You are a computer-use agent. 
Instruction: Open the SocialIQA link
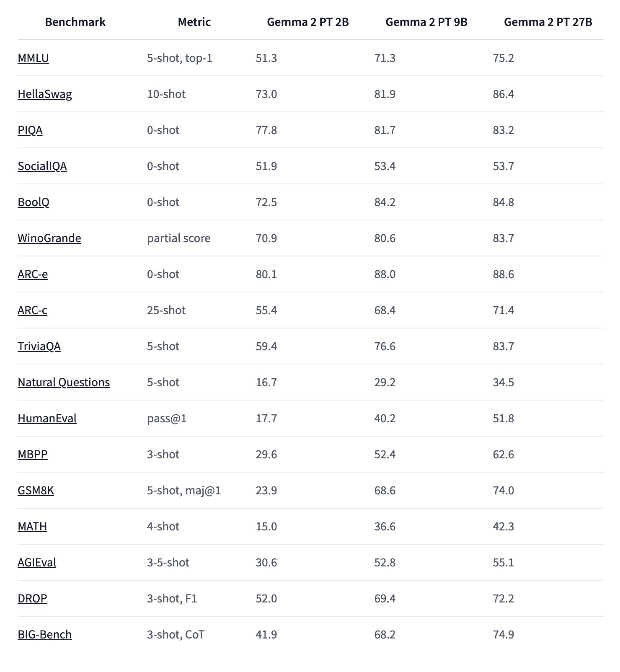42,166
